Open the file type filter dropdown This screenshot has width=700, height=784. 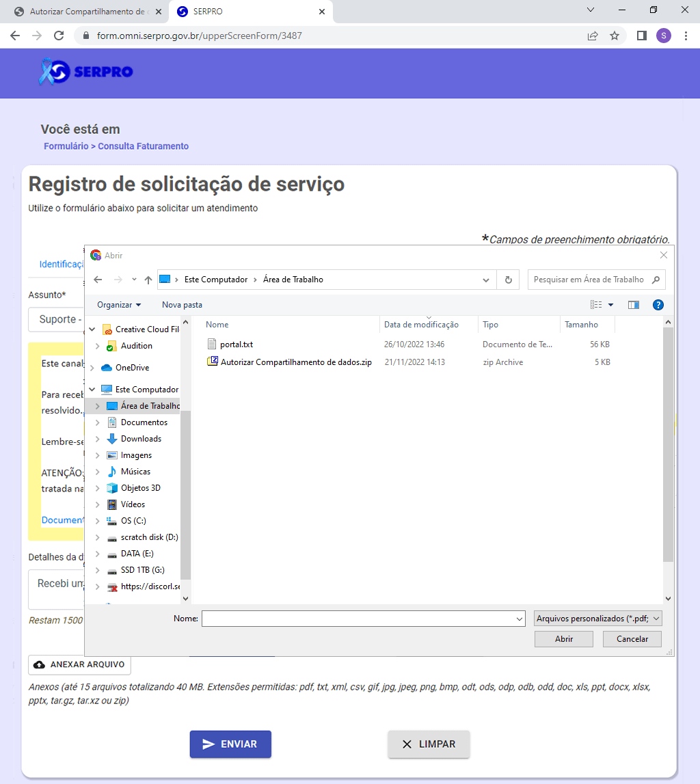598,619
